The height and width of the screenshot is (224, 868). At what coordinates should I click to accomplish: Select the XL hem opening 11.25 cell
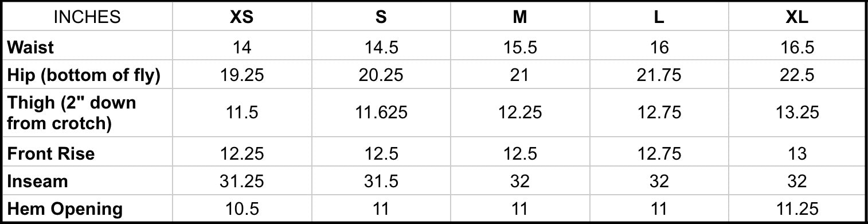coord(796,208)
